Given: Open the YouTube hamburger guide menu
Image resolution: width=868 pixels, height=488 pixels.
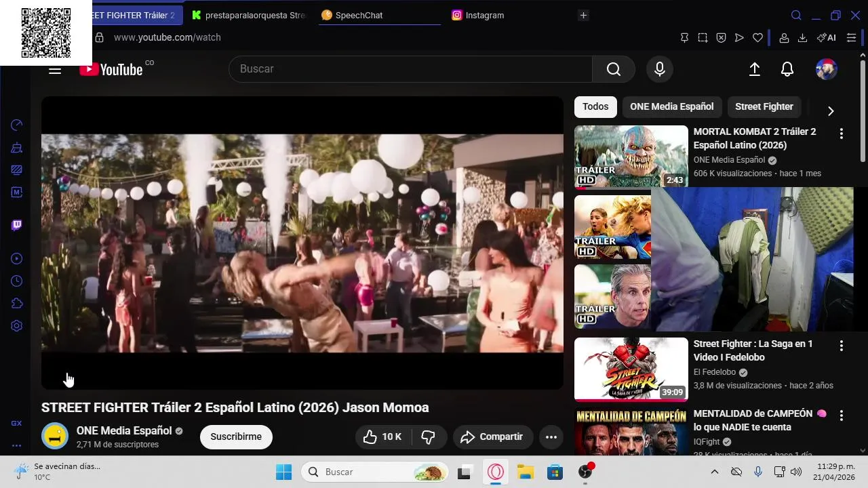Looking at the screenshot, I should pyautogui.click(x=55, y=69).
